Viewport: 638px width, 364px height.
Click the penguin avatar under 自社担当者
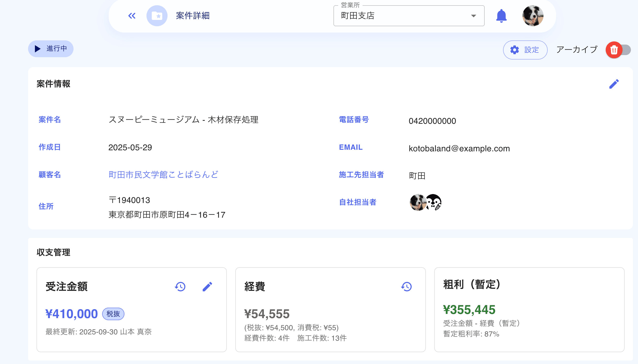[x=433, y=202]
